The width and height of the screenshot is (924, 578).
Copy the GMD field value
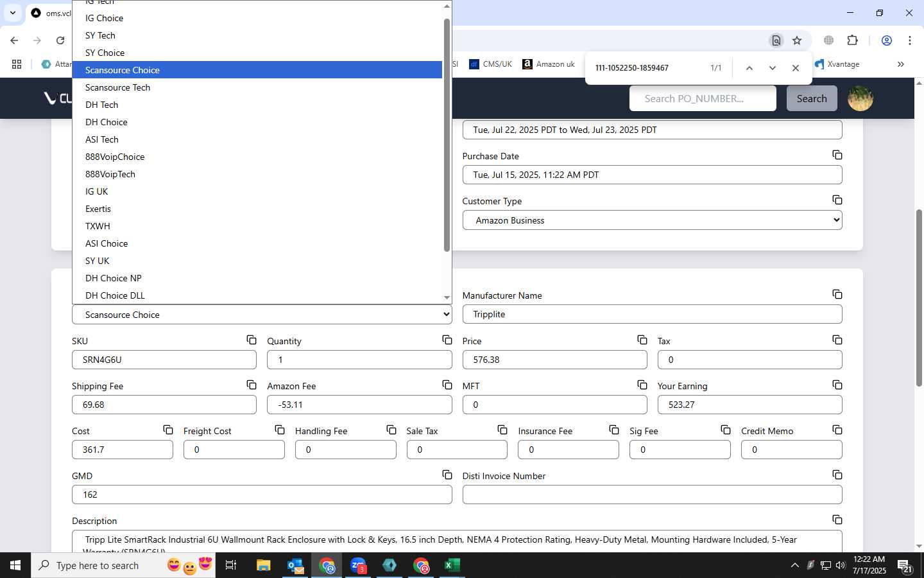point(447,475)
